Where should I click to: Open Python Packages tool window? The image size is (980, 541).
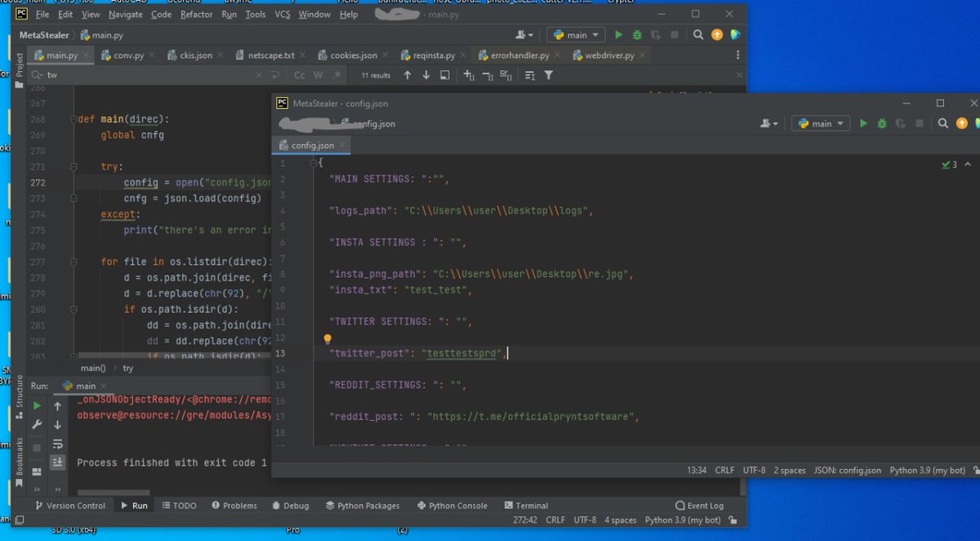point(363,506)
